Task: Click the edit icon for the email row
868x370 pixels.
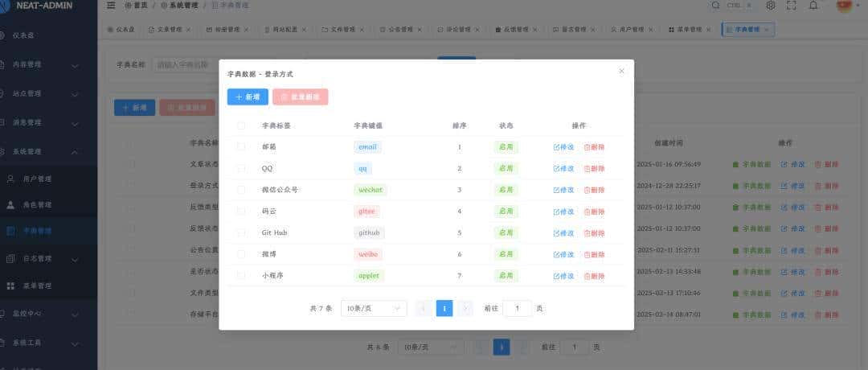Action: point(556,147)
